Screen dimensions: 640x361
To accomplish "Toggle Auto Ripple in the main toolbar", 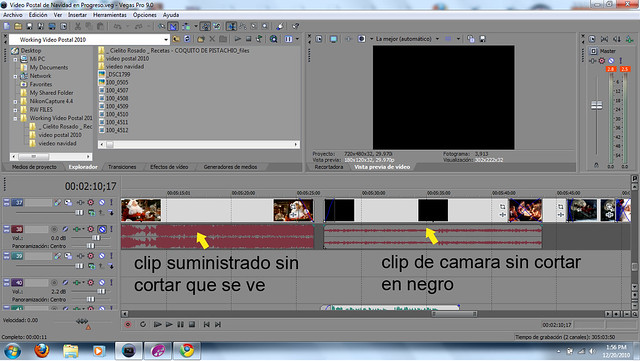I will [x=186, y=26].
